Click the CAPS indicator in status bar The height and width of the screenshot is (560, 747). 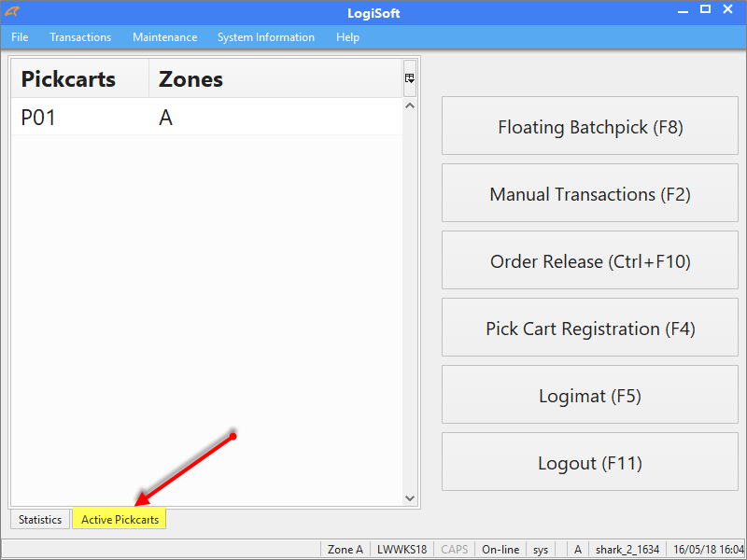coord(455,550)
